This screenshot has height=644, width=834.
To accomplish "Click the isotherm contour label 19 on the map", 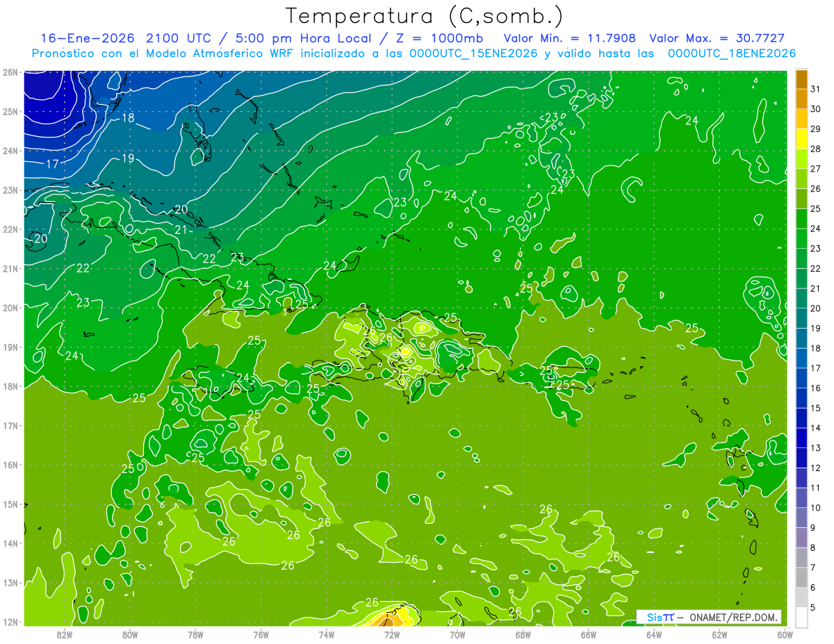I will point(128,159).
